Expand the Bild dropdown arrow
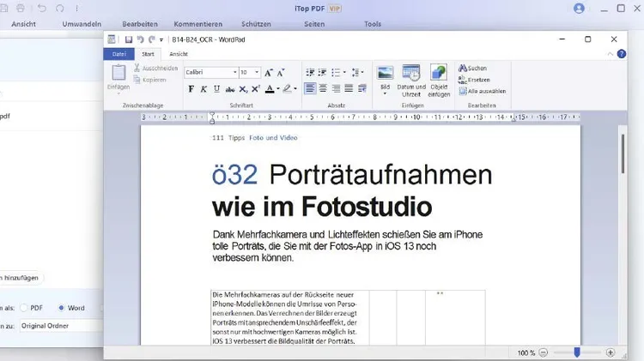644x361 pixels. click(x=386, y=93)
